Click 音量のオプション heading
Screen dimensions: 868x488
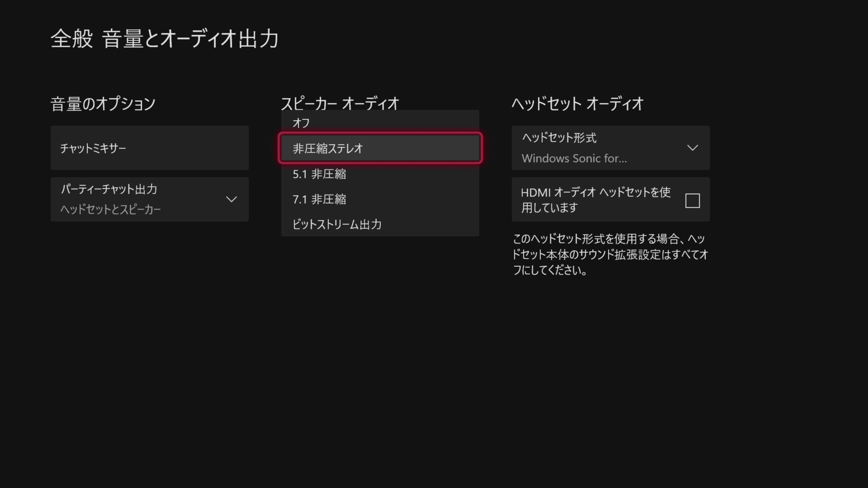(x=103, y=103)
